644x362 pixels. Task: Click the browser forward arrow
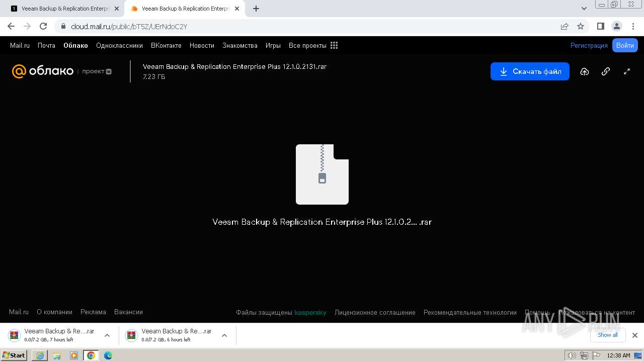click(27, 26)
